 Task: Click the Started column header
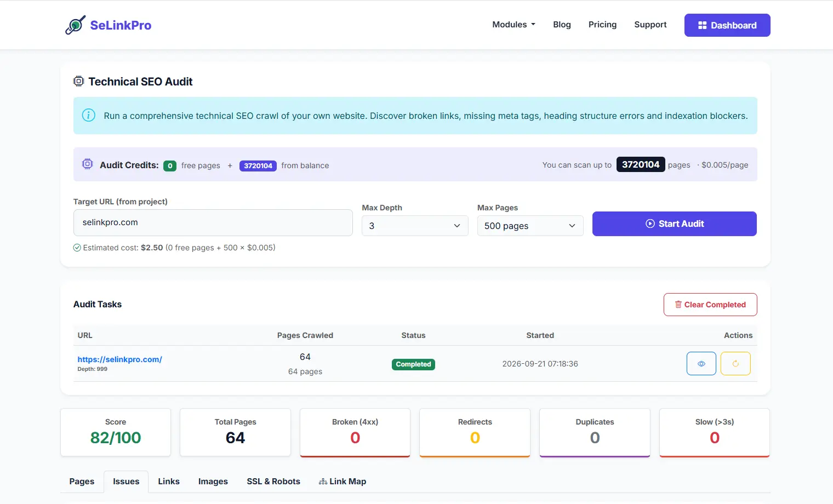coord(540,335)
